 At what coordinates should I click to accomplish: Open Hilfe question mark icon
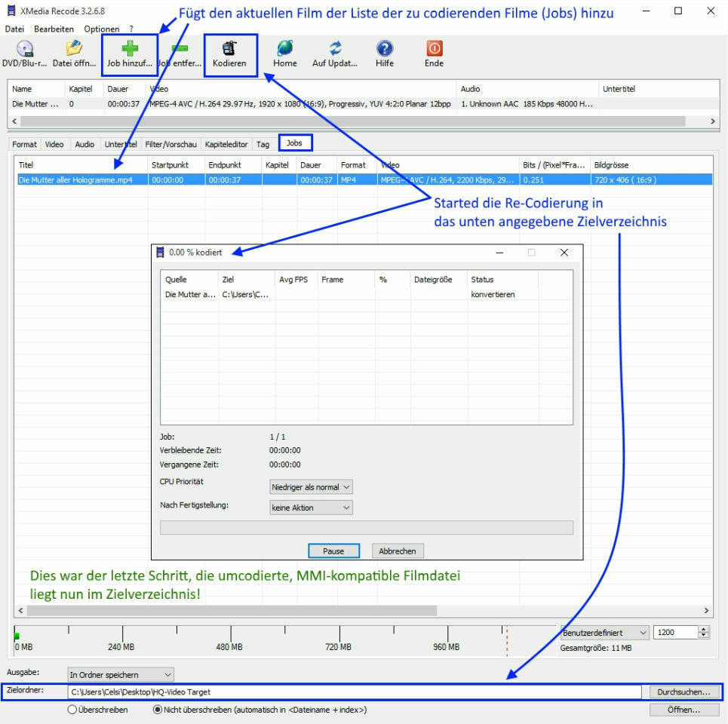click(x=385, y=48)
